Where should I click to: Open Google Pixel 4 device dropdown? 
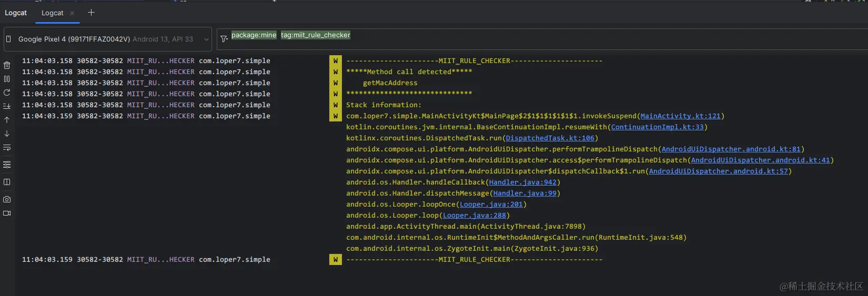click(107, 39)
